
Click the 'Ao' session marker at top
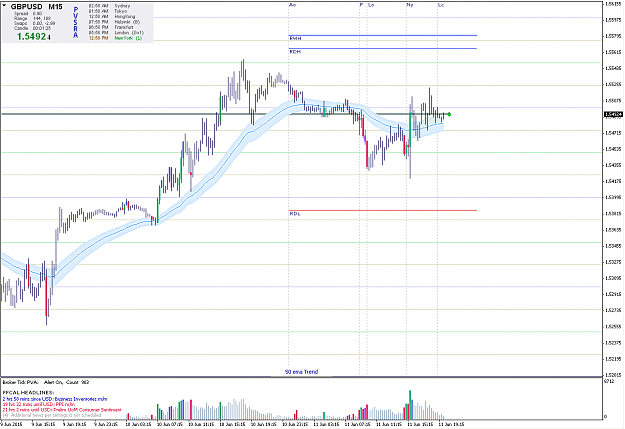pyautogui.click(x=293, y=5)
